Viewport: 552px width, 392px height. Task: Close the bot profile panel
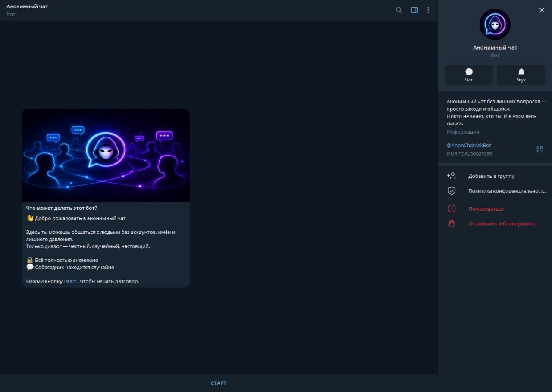pyautogui.click(x=542, y=10)
